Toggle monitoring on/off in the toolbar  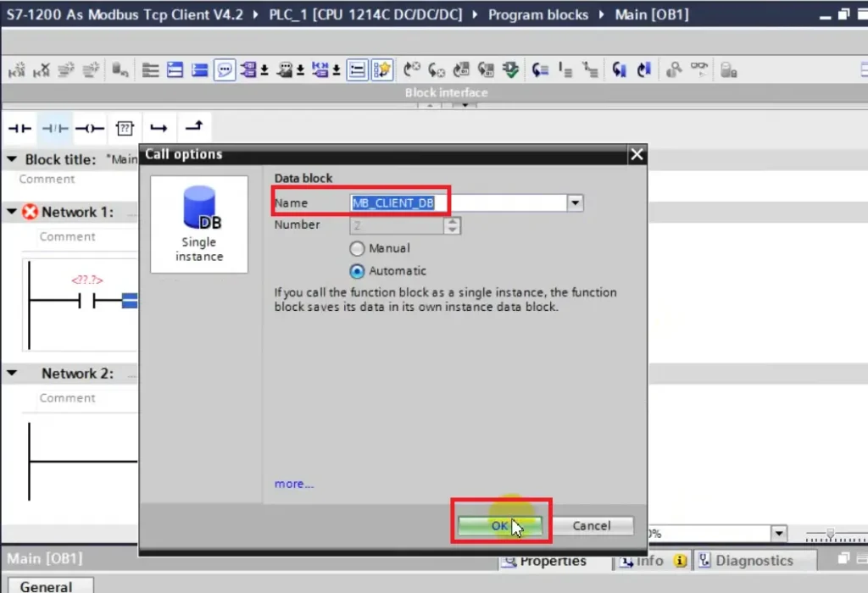(698, 69)
